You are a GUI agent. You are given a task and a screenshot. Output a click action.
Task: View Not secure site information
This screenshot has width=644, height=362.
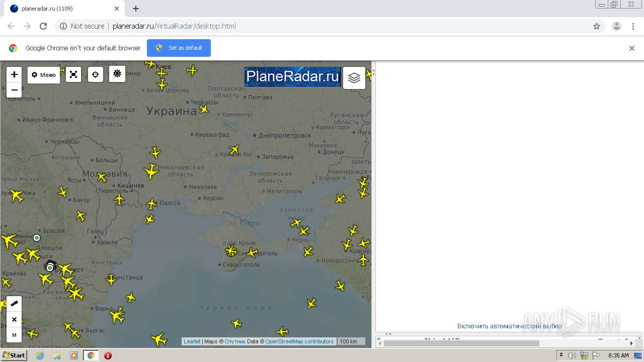click(x=82, y=26)
